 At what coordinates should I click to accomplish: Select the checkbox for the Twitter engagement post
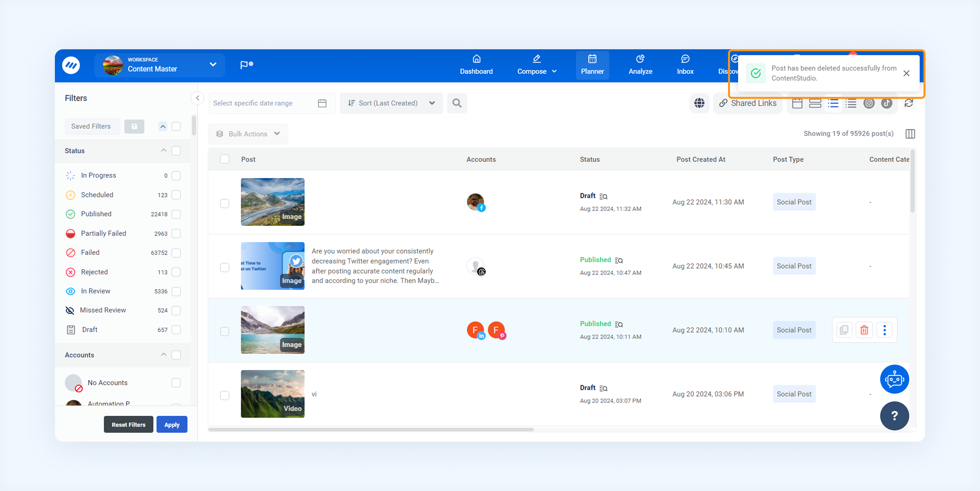(x=224, y=267)
